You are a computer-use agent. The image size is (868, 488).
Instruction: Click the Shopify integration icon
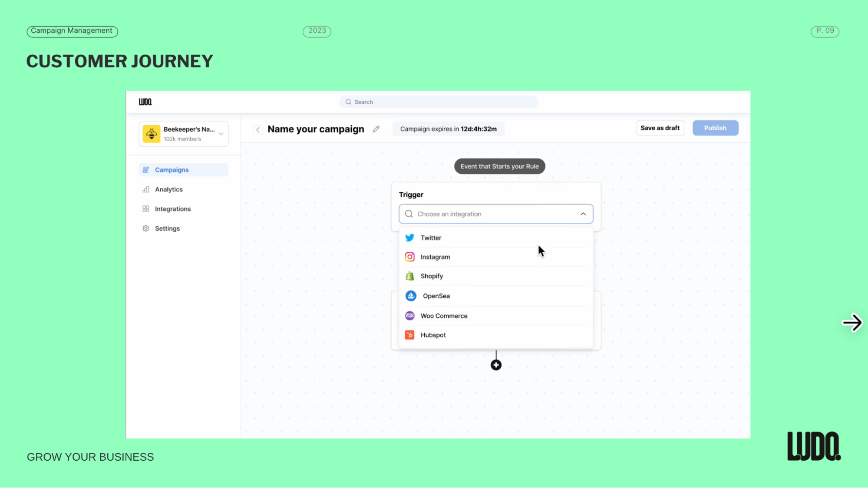point(409,276)
